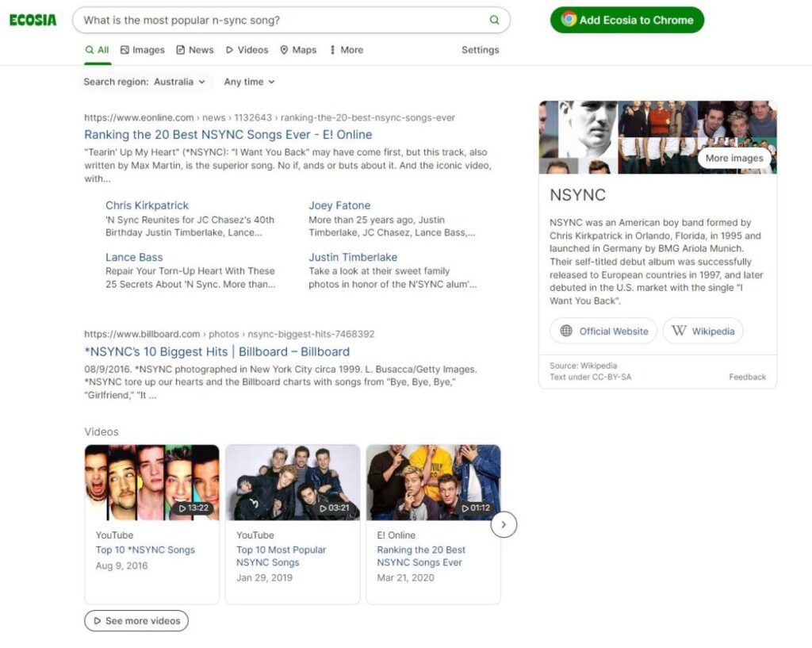Click the eonline.com result URL
The image size is (812, 648).
pos(270,117)
